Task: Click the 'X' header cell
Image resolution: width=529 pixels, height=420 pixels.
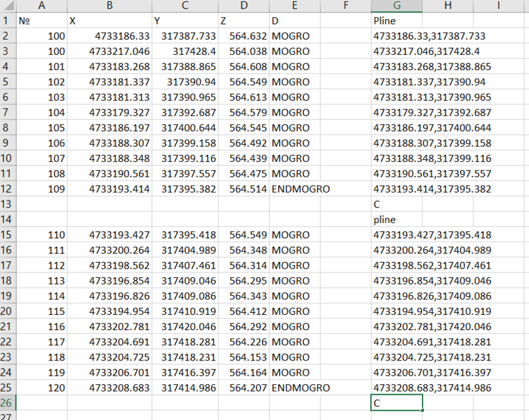Action: pos(109,21)
